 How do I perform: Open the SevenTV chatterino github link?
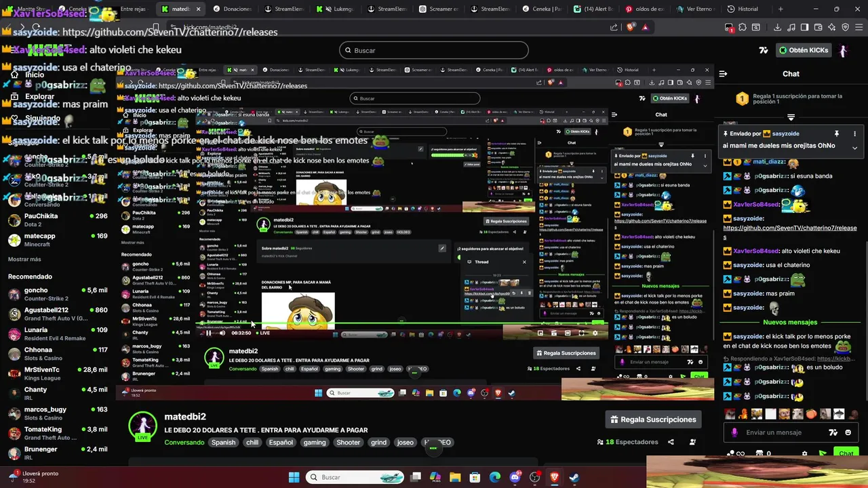coord(790,232)
